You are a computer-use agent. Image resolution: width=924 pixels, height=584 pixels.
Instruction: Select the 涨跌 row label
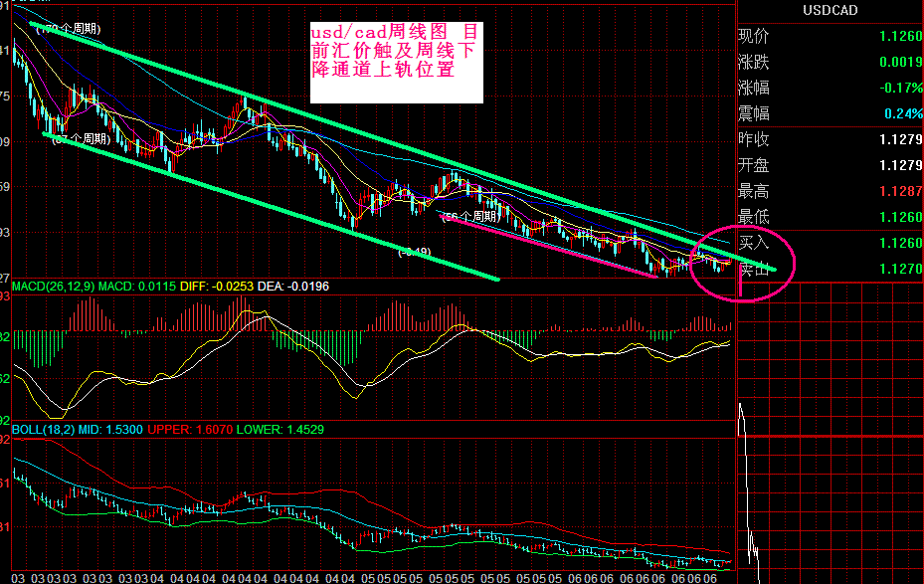point(754,62)
